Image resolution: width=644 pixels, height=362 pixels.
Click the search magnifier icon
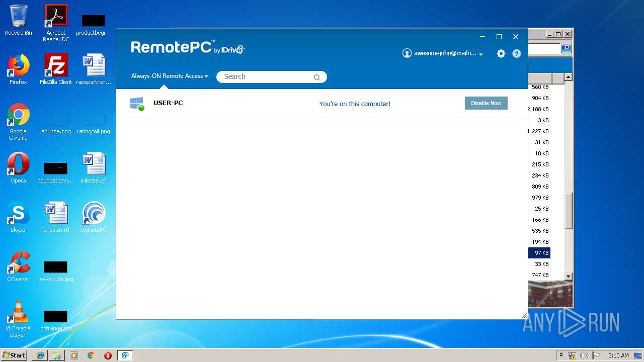(x=317, y=77)
